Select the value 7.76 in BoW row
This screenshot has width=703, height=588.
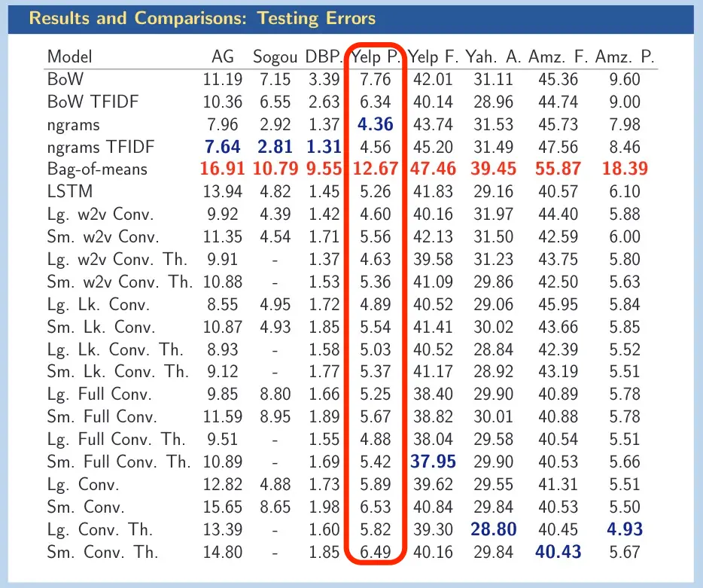click(376, 79)
